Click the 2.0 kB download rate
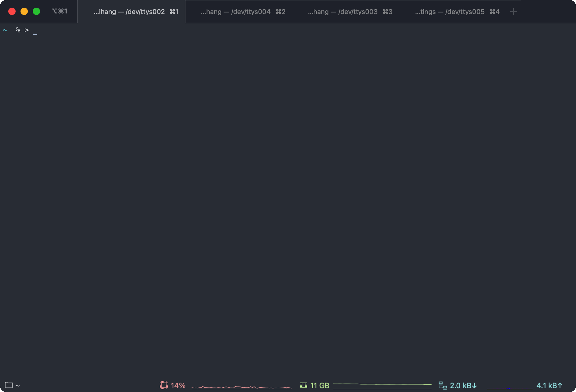576x392 pixels. (x=463, y=386)
